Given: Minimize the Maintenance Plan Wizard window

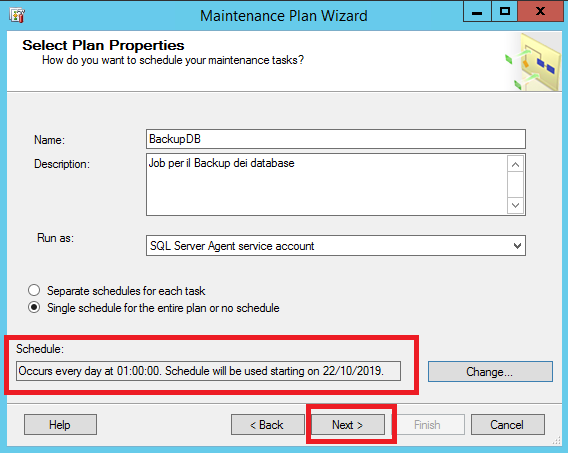Looking at the screenshot, I should pyautogui.click(x=477, y=12).
